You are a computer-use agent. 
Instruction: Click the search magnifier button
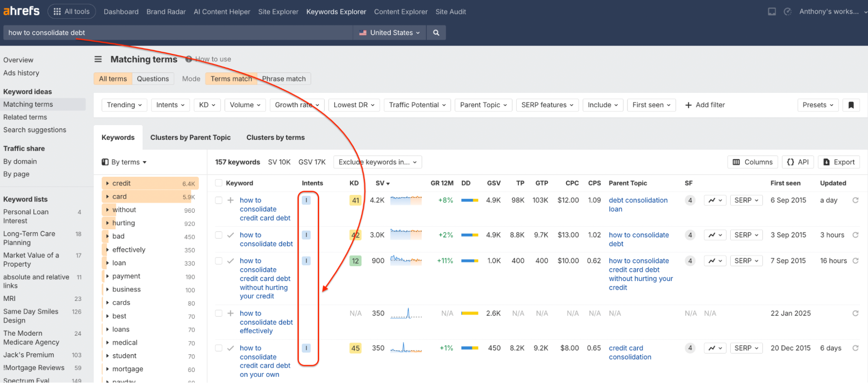[436, 33]
